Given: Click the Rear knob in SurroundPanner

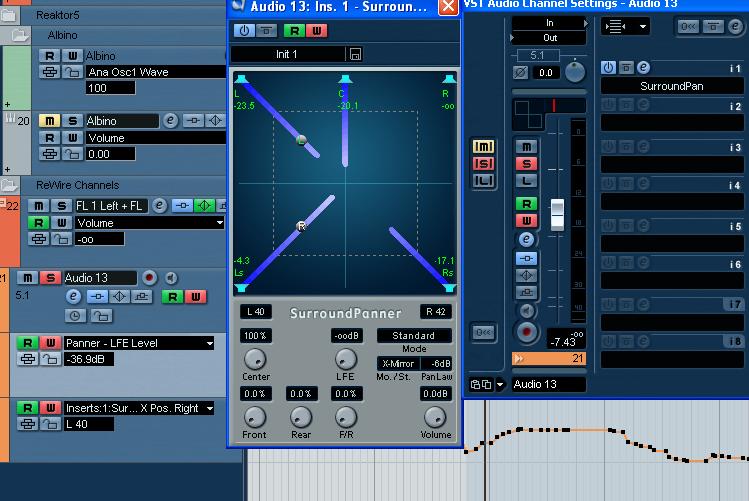Looking at the screenshot, I should (x=301, y=417).
